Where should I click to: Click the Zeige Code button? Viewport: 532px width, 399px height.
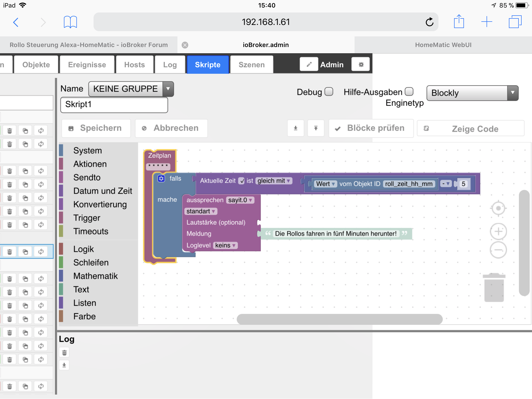[470, 129]
